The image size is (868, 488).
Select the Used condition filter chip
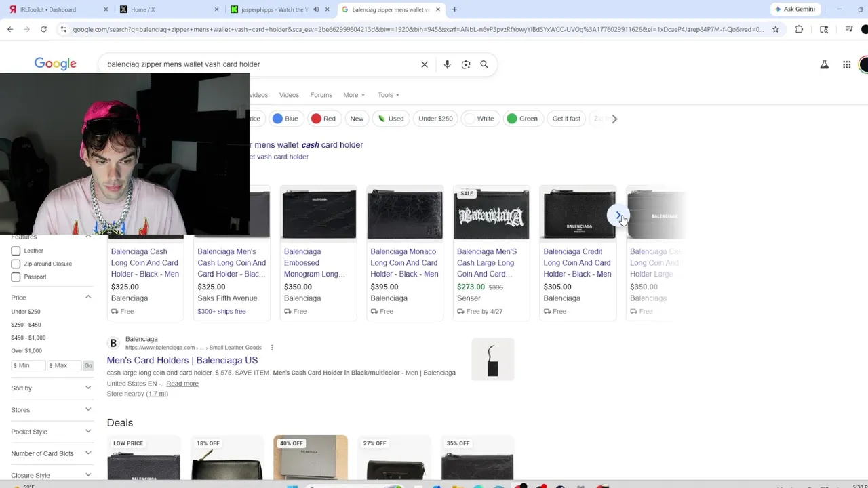coord(391,119)
